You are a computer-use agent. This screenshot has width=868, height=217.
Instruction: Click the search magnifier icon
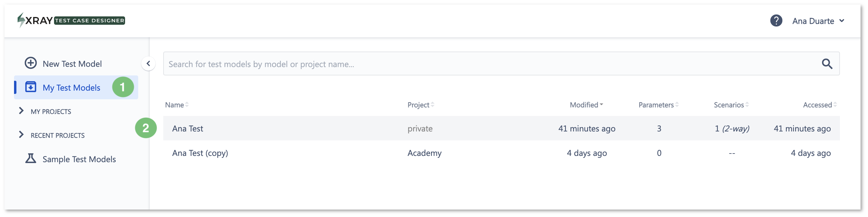coord(827,63)
